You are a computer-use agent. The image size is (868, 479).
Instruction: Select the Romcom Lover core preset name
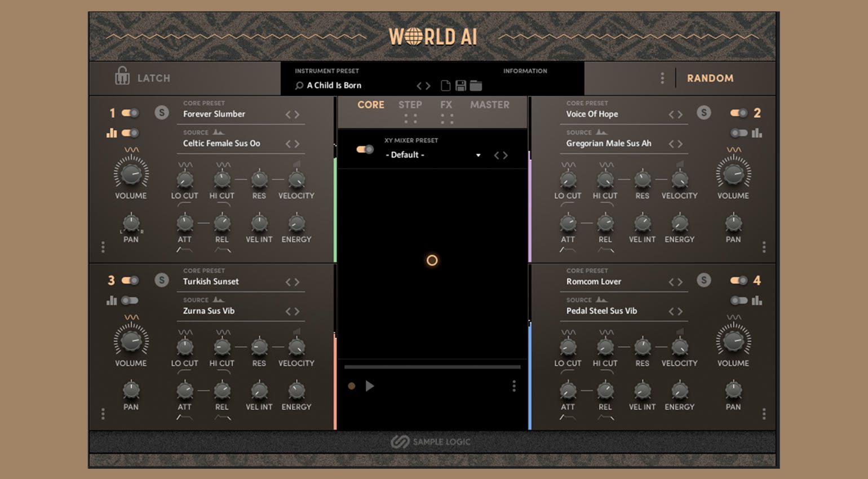(594, 281)
